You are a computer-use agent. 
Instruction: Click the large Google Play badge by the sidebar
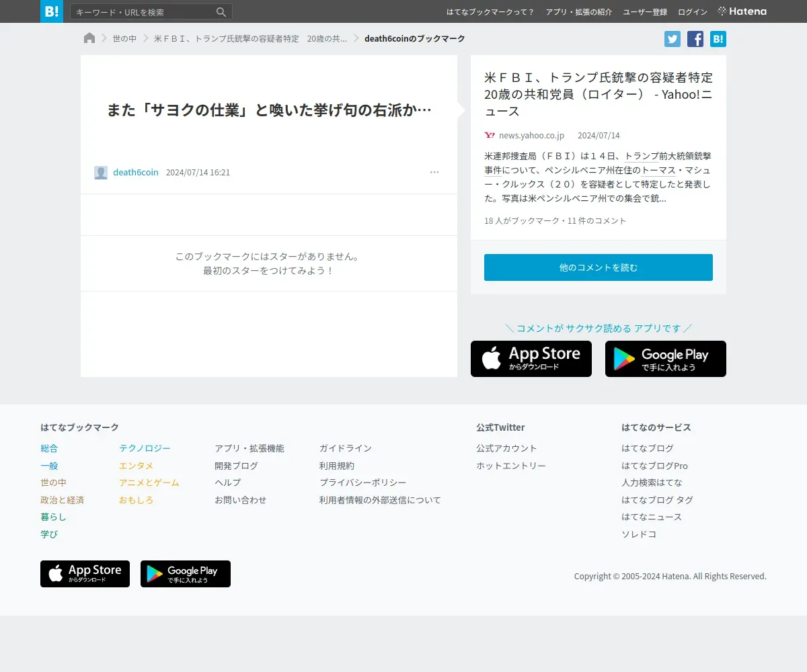pos(666,359)
